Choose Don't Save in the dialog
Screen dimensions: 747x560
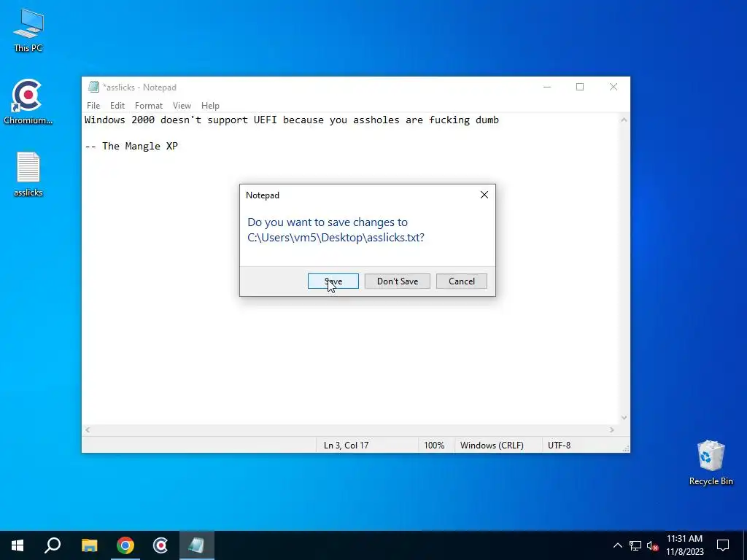click(x=398, y=281)
